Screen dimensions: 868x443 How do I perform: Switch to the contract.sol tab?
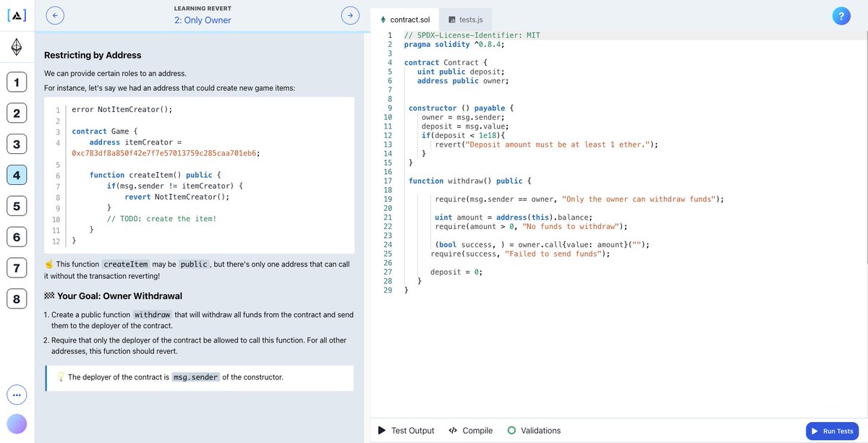pyautogui.click(x=405, y=20)
